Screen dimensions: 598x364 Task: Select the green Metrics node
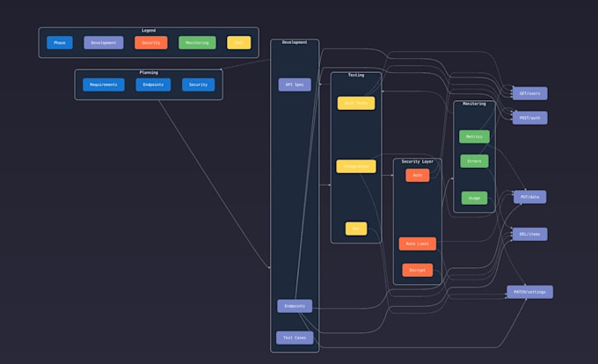[474, 137]
